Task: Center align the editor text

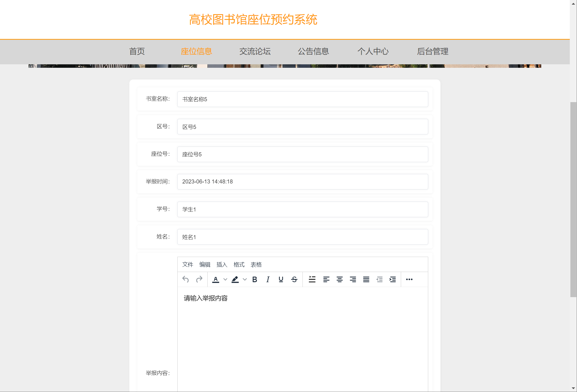Action: tap(339, 279)
